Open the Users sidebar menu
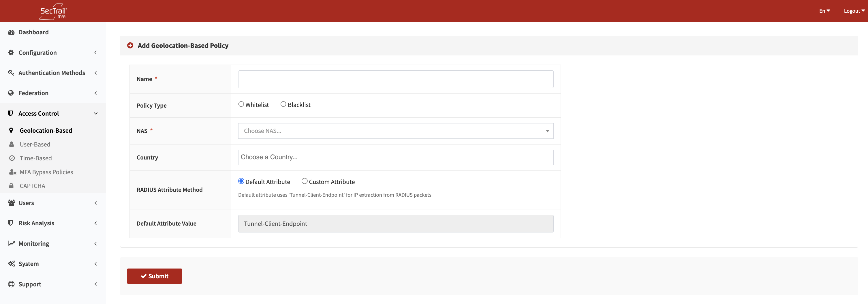The height and width of the screenshot is (304, 868). (x=53, y=203)
